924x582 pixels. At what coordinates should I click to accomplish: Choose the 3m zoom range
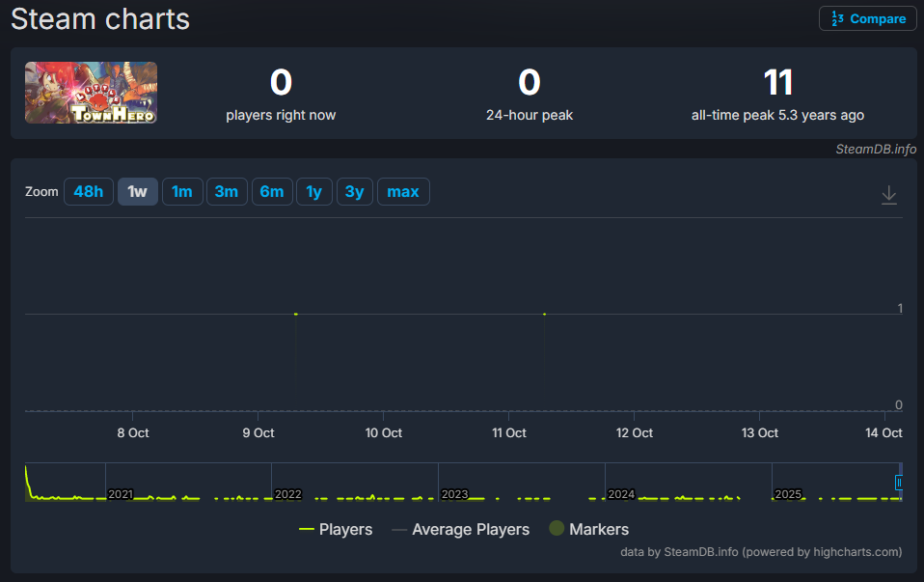227,192
